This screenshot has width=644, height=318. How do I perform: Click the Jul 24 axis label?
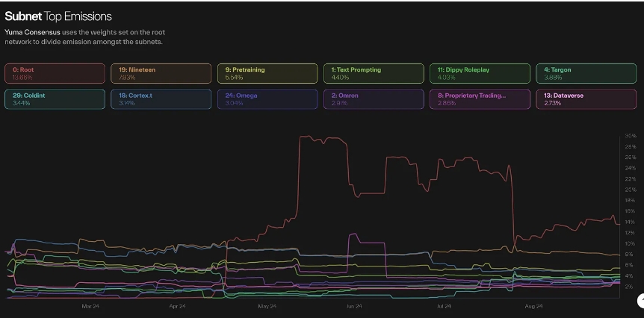pos(444,306)
